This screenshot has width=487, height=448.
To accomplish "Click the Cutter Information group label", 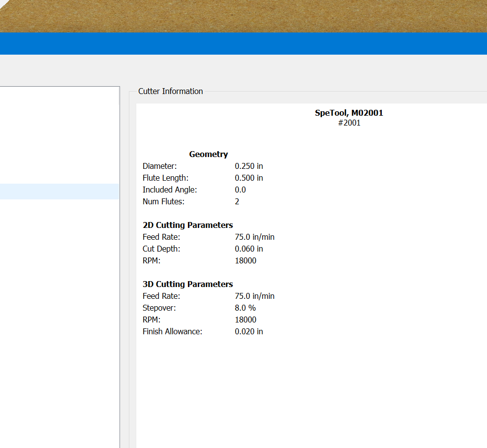I will click(170, 91).
